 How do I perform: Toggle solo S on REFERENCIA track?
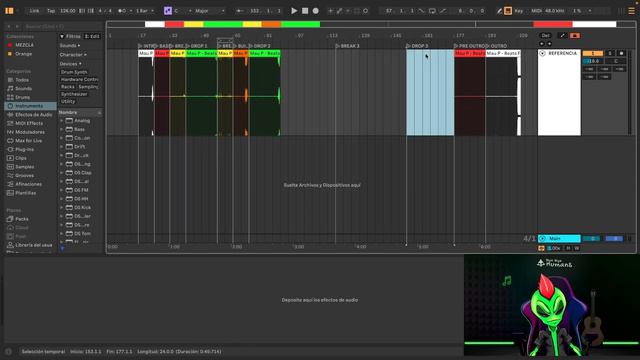pos(610,53)
